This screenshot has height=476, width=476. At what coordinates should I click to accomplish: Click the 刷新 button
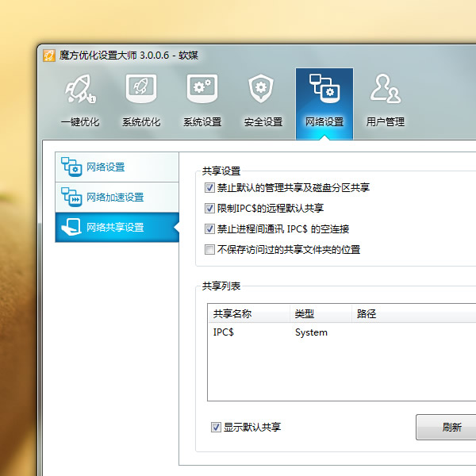pyautogui.click(x=446, y=427)
